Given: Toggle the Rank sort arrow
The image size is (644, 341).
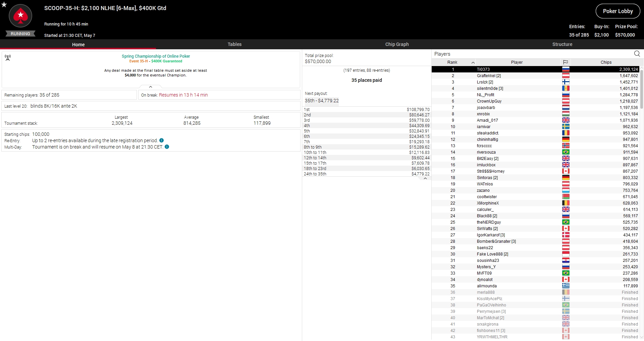Looking at the screenshot, I should (473, 62).
